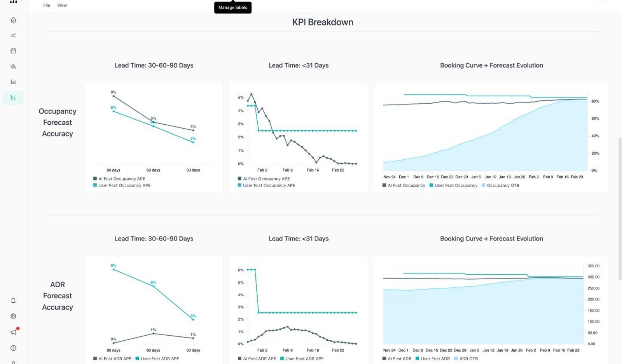Open the bar chart reports icon

tap(13, 82)
